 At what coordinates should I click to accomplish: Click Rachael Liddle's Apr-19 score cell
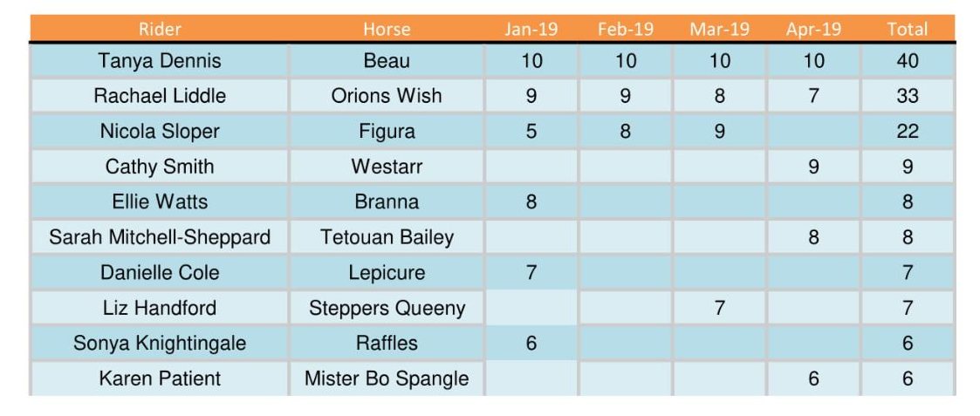click(x=813, y=96)
